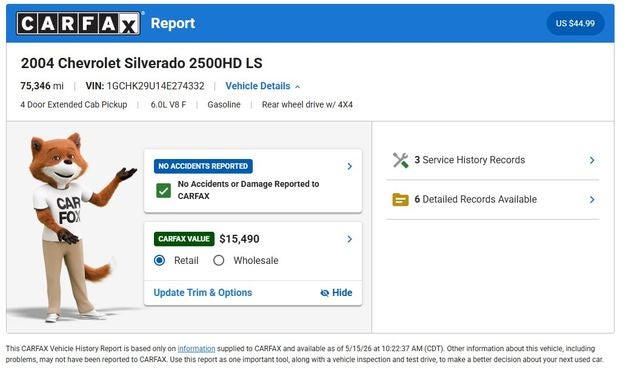This screenshot has width=640, height=372.
Task: Click the Update Trim & Options link
Action: 203,293
